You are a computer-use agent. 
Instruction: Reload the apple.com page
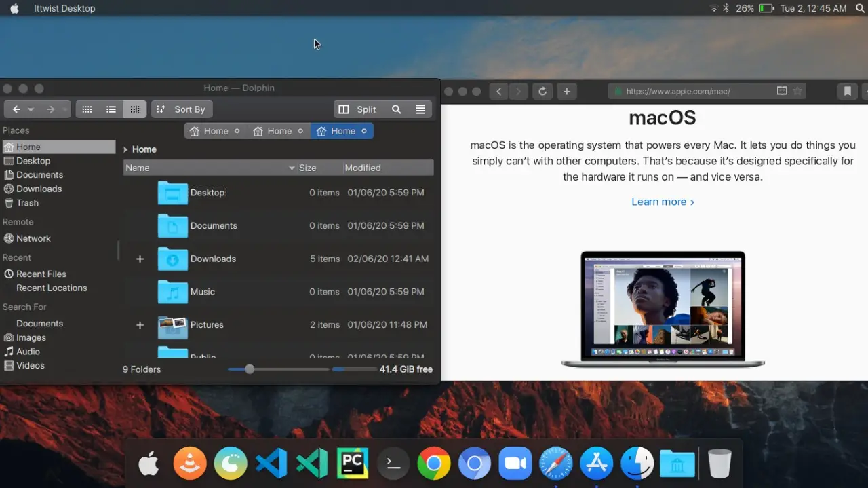[x=542, y=91]
